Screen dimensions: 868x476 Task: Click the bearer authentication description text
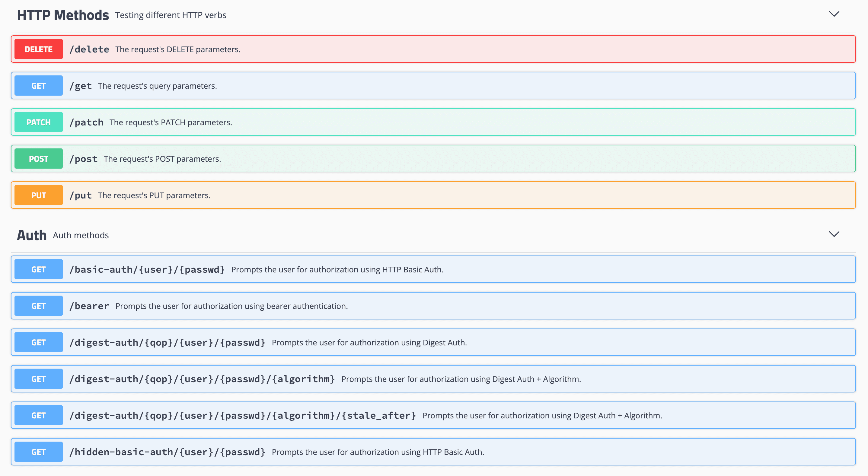(x=231, y=306)
